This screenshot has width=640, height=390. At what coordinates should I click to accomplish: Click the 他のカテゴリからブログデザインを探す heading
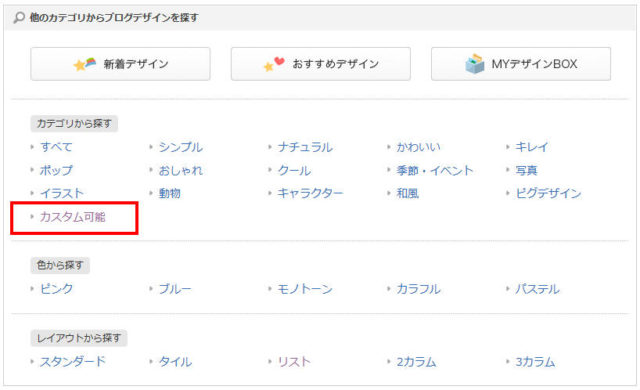click(114, 18)
